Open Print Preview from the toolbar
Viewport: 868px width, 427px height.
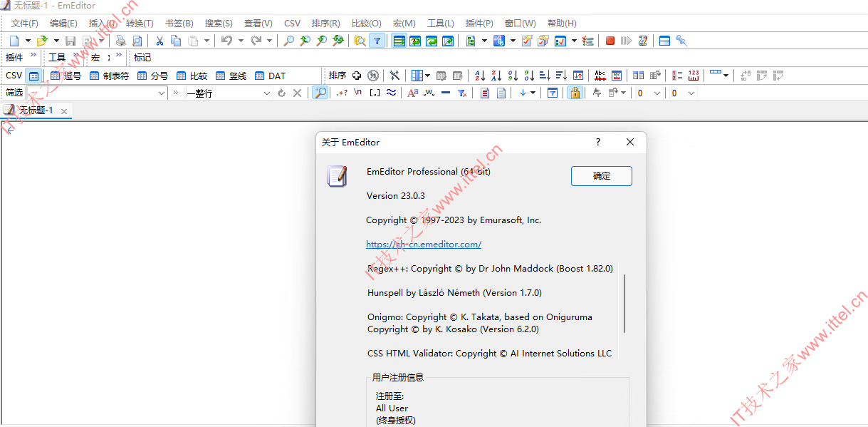tap(137, 41)
